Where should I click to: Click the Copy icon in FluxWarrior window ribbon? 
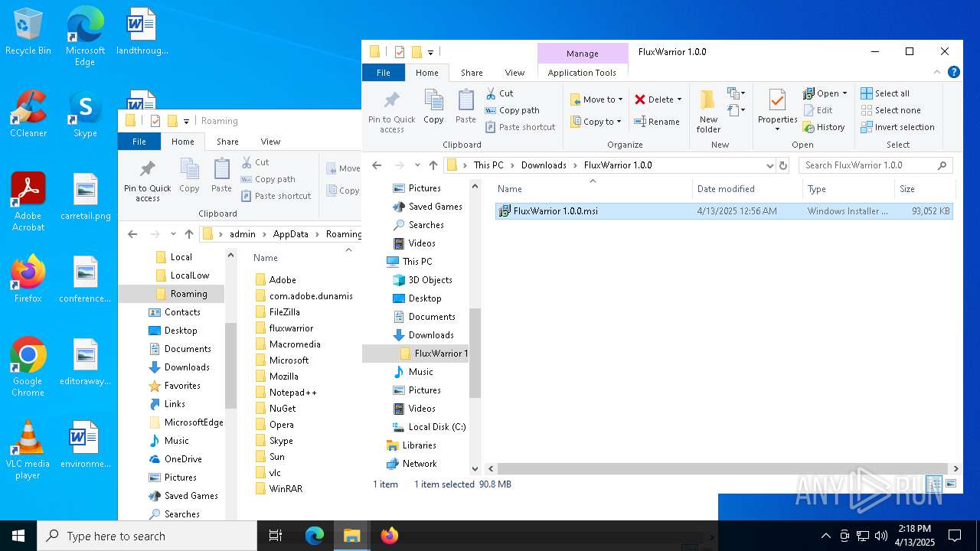click(433, 106)
